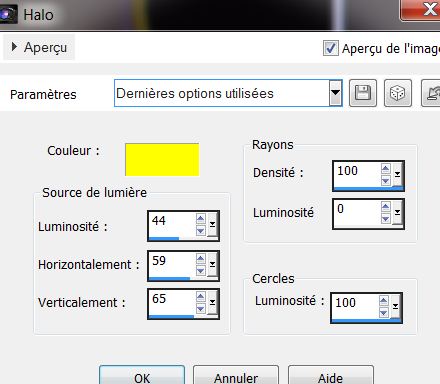Open Densité slider popup arrow

397,174
